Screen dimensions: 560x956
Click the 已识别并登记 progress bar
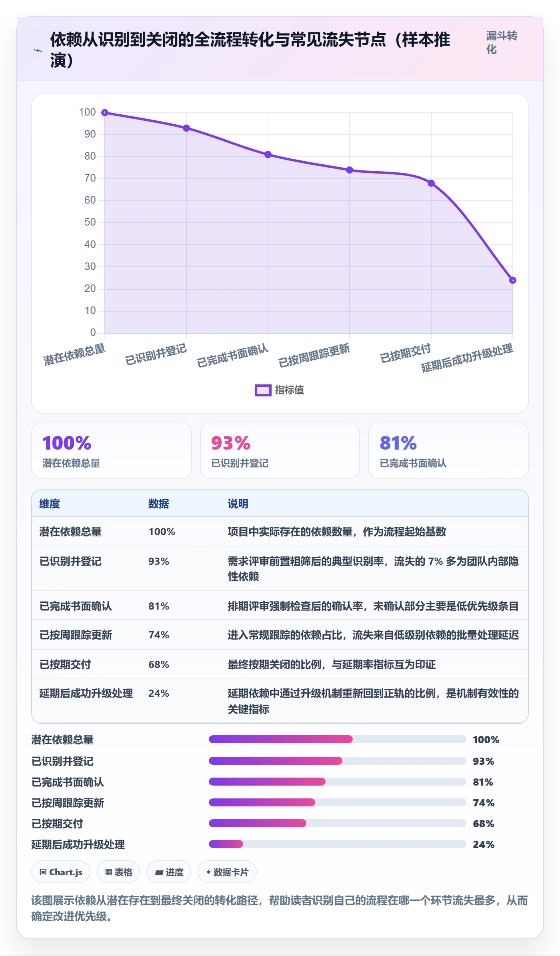(338, 761)
